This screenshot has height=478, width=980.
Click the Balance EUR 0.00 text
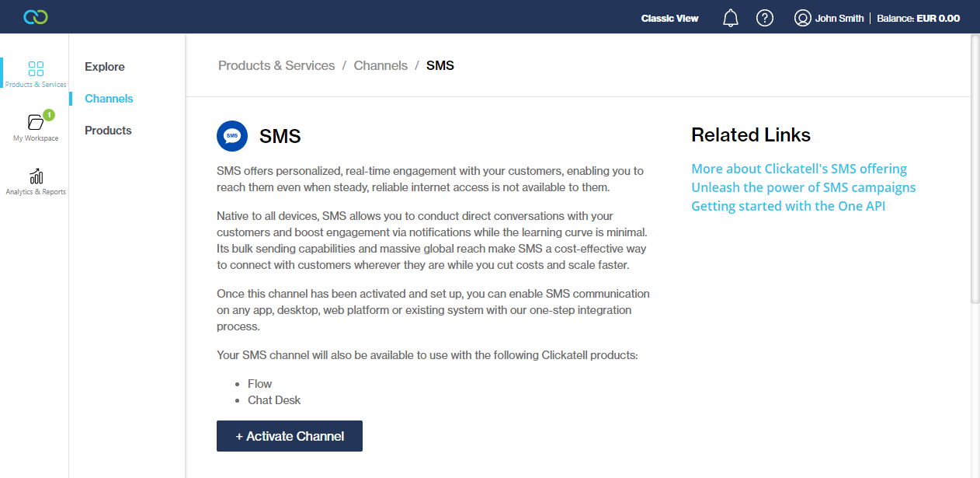click(x=918, y=18)
